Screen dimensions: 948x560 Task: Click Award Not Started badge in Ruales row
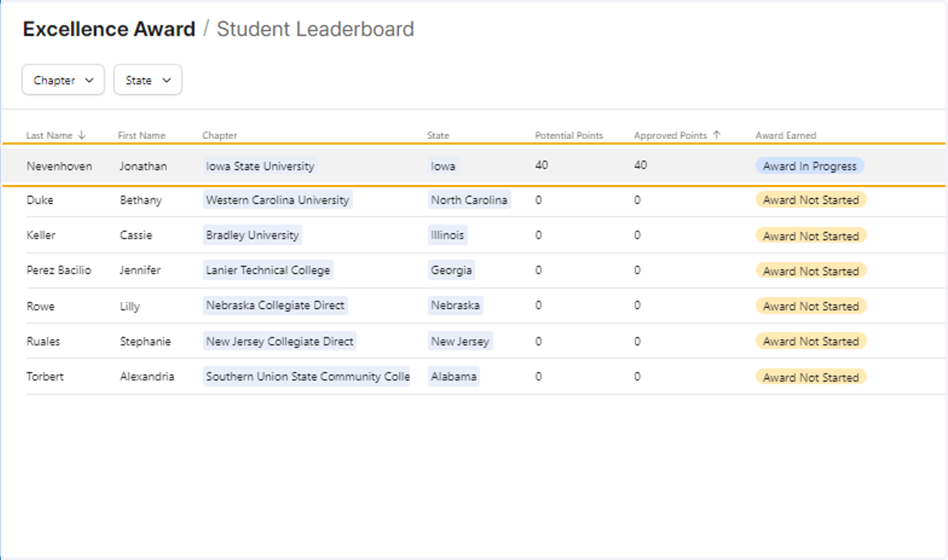[x=811, y=341]
